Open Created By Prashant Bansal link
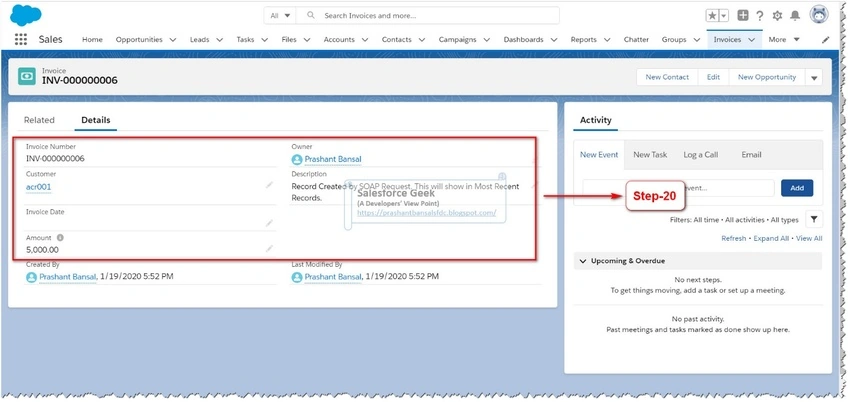This screenshot has height=402, width=850. tap(68, 277)
